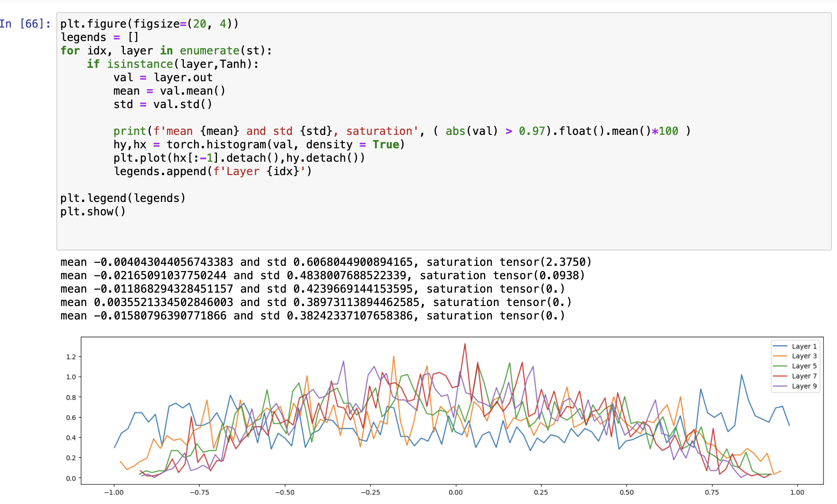Click last output line with std 0.3824
837x504 pixels.
pos(312,316)
